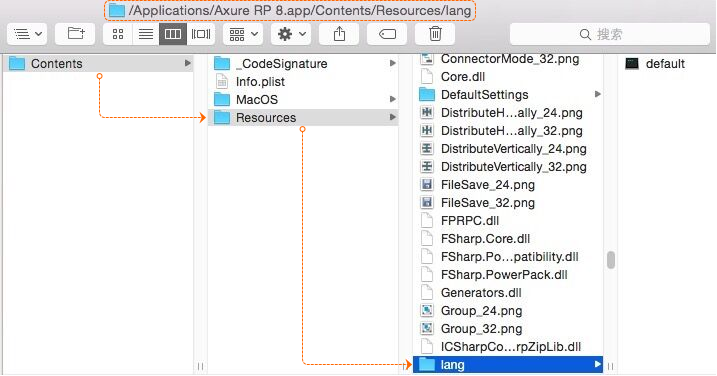Select the lang folder
Screen dimensions: 717x376
(x=508, y=365)
